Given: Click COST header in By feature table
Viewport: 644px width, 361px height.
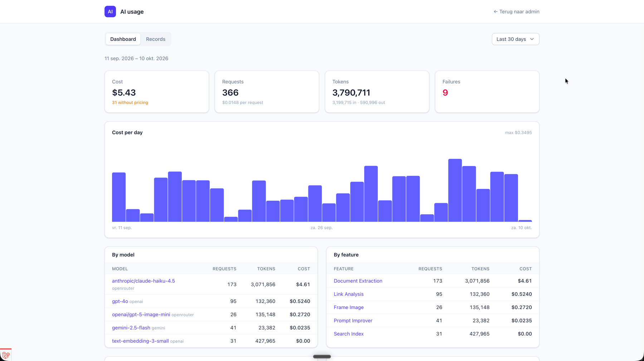Looking at the screenshot, I should (x=526, y=269).
